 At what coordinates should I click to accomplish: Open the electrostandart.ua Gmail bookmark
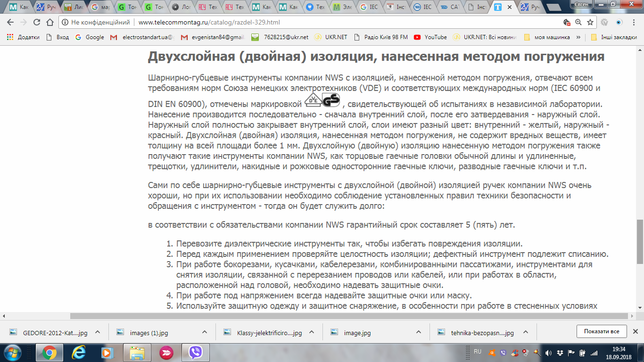click(142, 37)
